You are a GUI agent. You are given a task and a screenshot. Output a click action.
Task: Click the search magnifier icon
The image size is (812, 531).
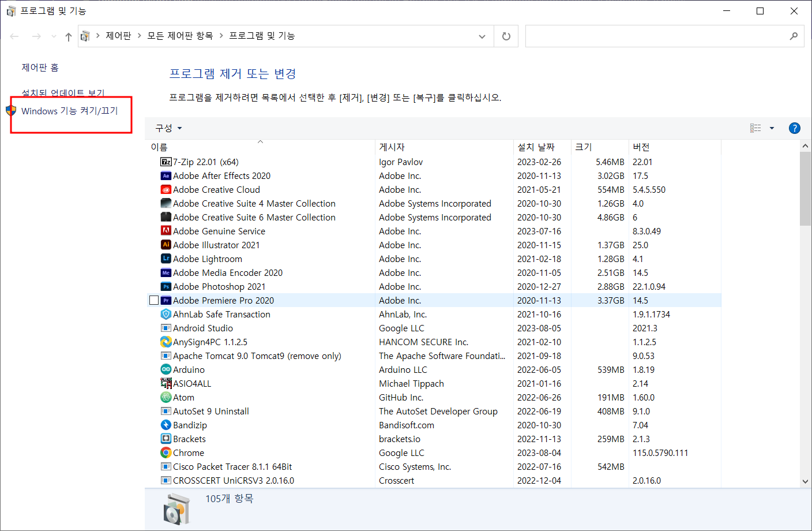pyautogui.click(x=794, y=36)
